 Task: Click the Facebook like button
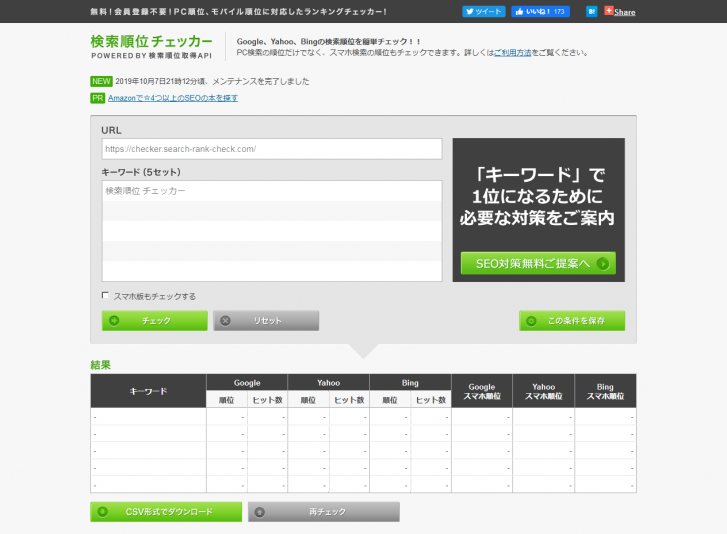pos(540,12)
